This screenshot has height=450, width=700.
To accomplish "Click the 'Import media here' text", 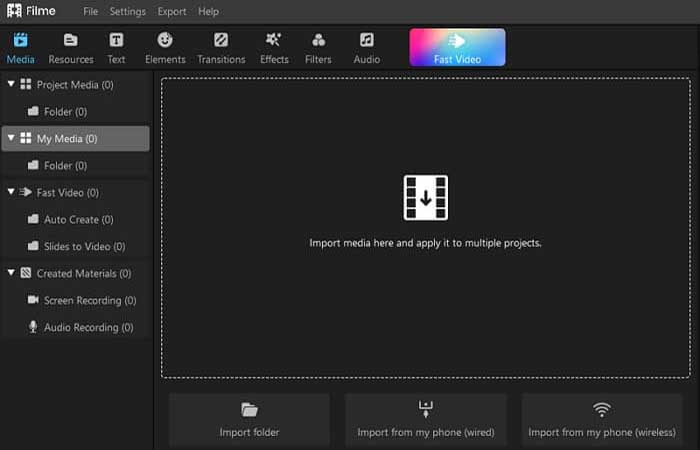I will click(425, 243).
